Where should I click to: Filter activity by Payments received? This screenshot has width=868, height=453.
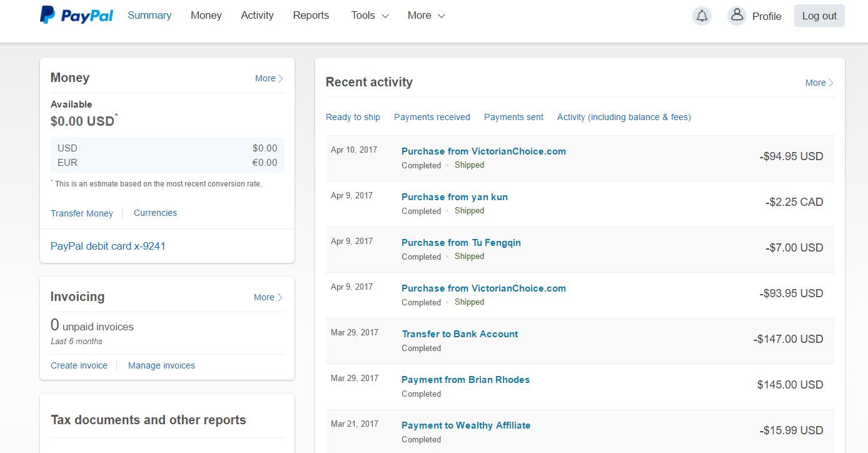point(432,117)
